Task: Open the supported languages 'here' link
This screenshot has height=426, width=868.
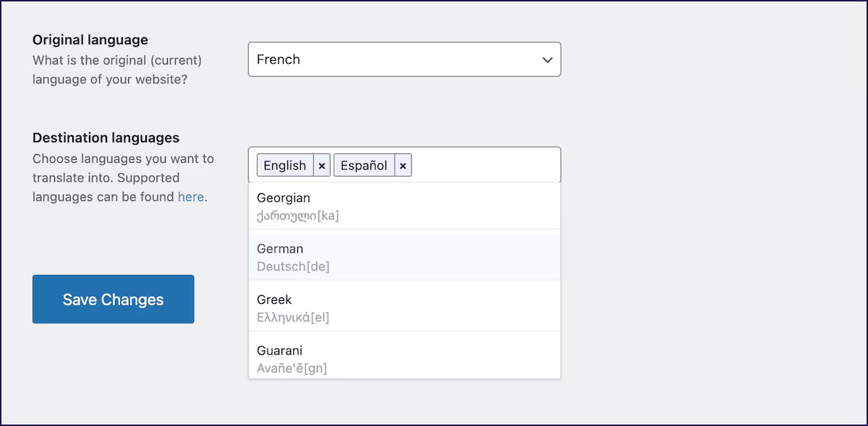Action: tap(190, 197)
